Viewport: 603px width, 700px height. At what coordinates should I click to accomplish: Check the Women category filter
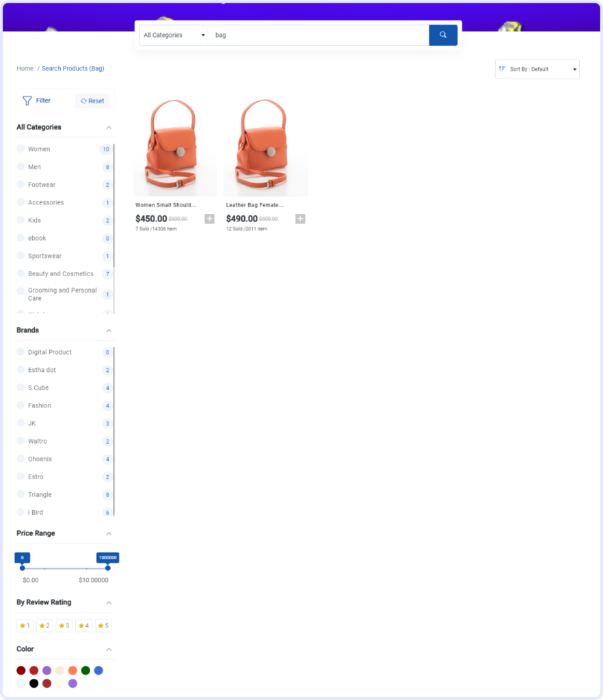[21, 148]
